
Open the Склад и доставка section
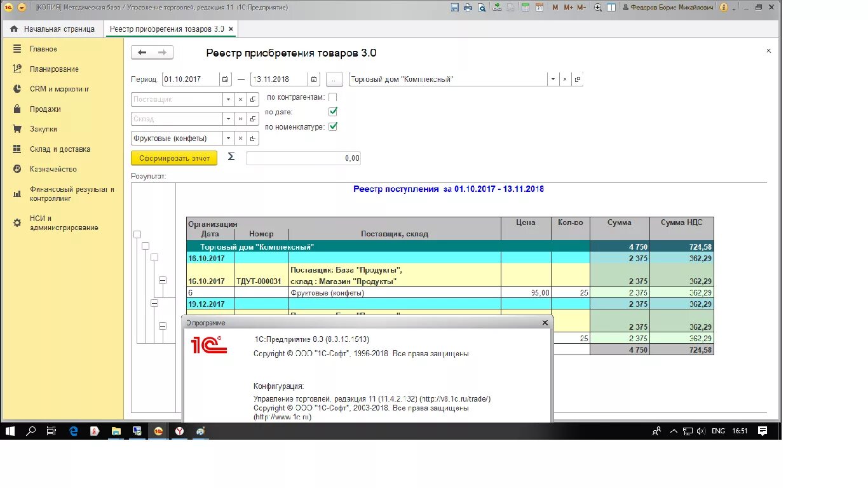point(60,149)
